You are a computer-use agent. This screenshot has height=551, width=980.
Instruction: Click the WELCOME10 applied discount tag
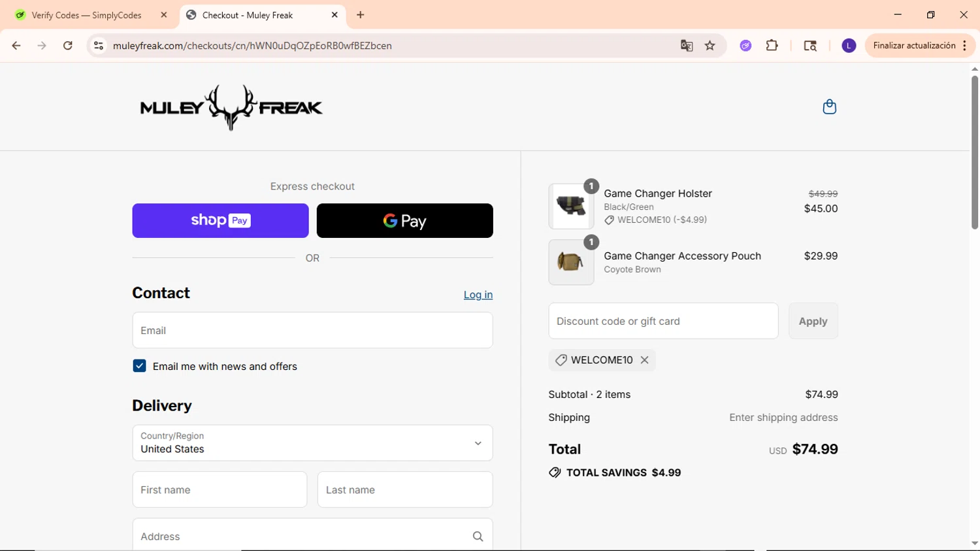pos(602,360)
